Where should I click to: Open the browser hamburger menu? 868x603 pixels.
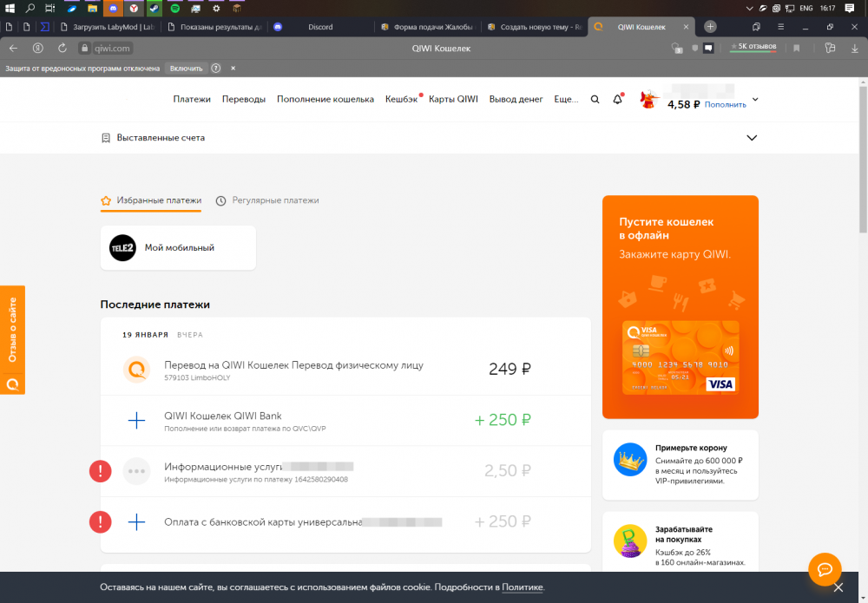pos(780,27)
